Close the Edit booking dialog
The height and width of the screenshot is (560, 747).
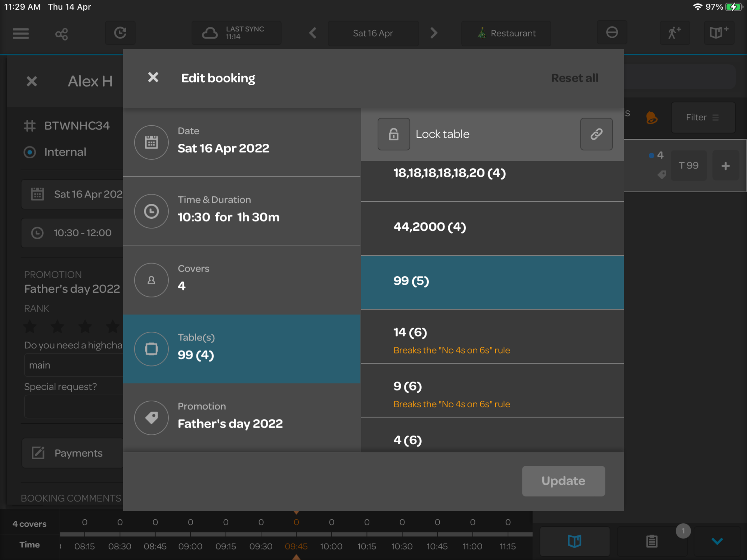point(153,77)
